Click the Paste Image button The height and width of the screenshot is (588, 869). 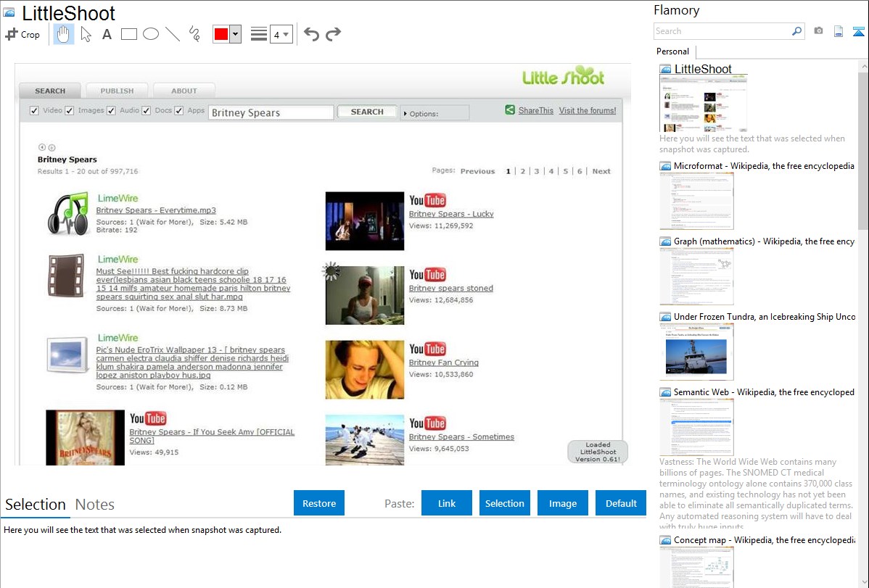point(562,503)
